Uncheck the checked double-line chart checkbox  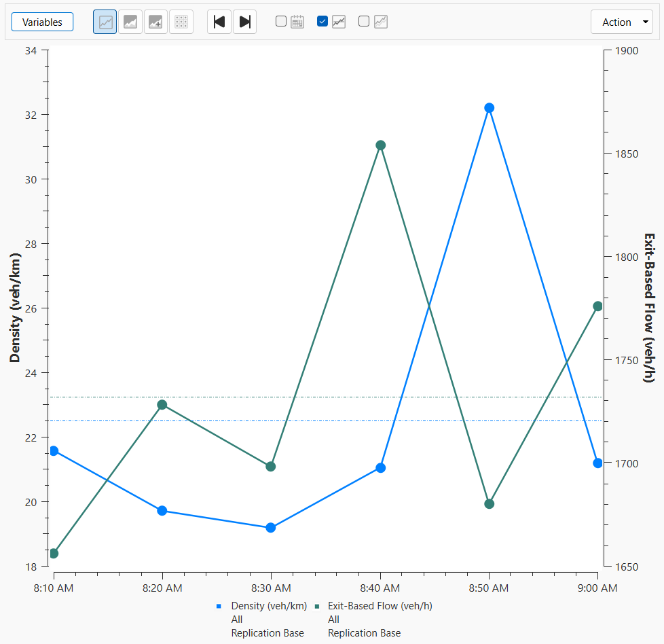coord(322,21)
